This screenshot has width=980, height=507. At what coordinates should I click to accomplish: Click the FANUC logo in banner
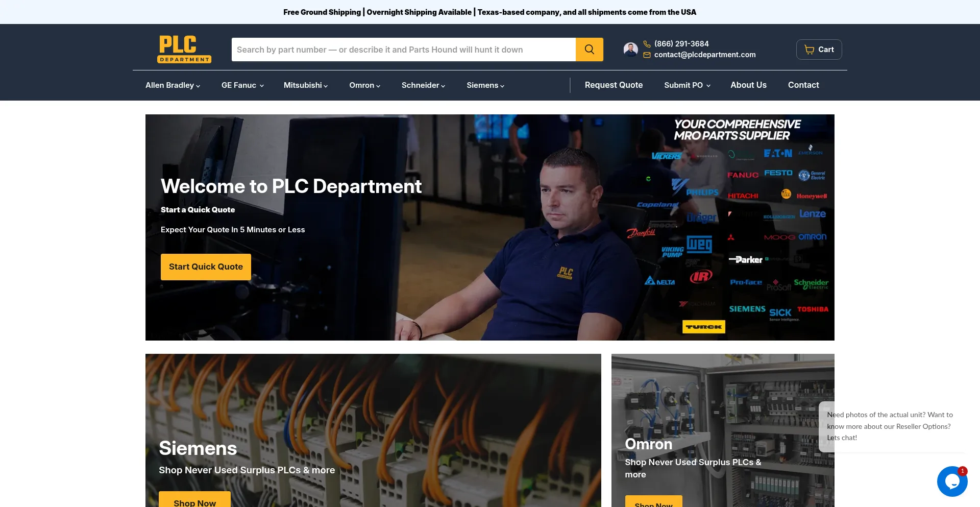point(743,175)
